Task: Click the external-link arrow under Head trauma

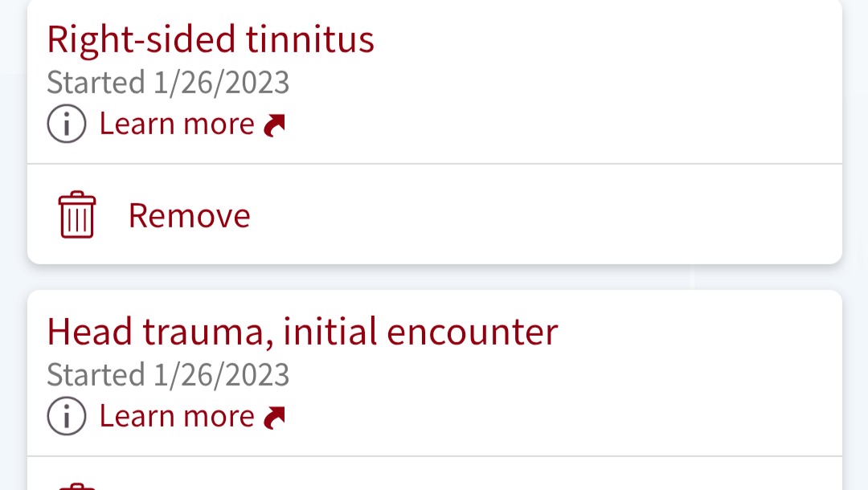Action: coord(275,418)
